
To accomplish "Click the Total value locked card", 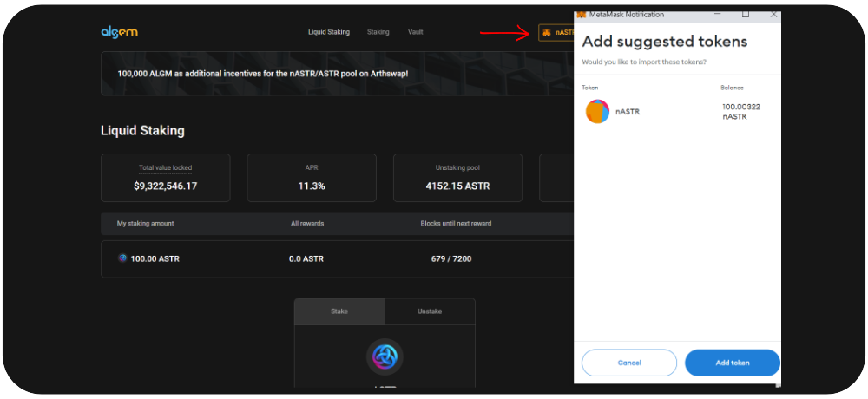I will (166, 178).
